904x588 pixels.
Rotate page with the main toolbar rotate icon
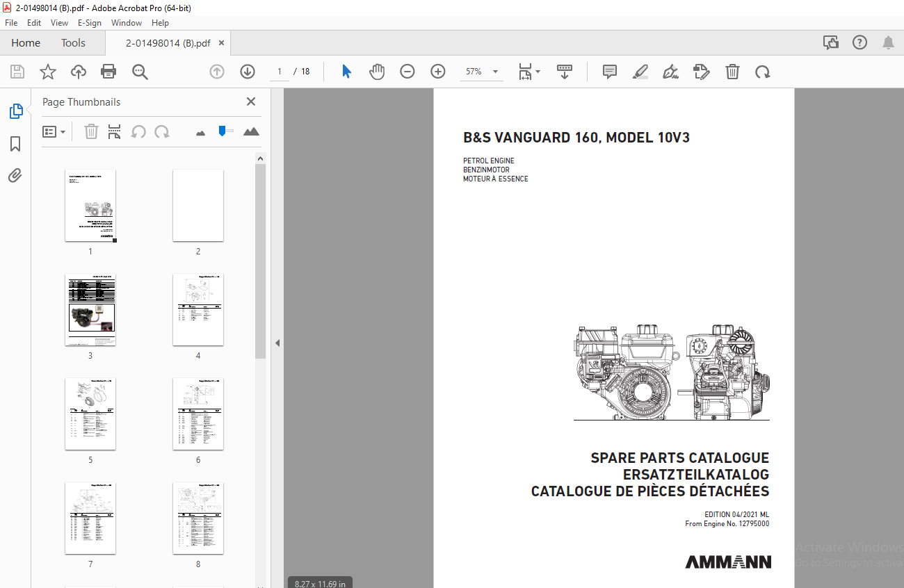pos(763,72)
